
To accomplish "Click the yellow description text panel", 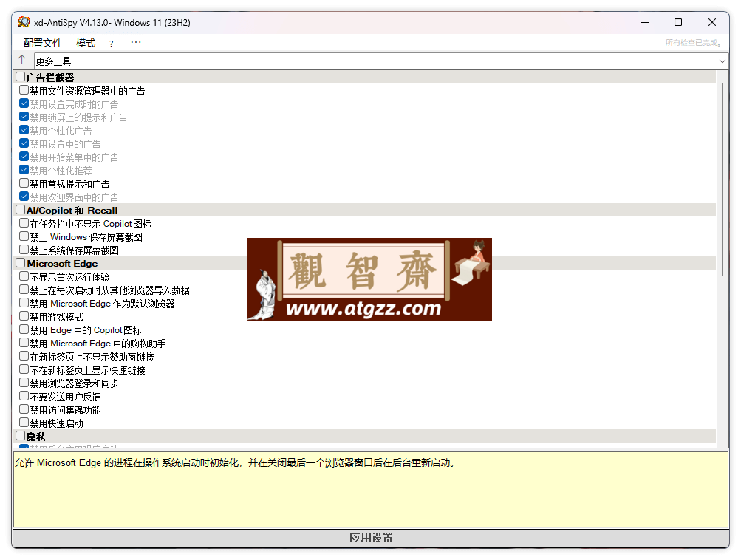I will tap(371, 490).
